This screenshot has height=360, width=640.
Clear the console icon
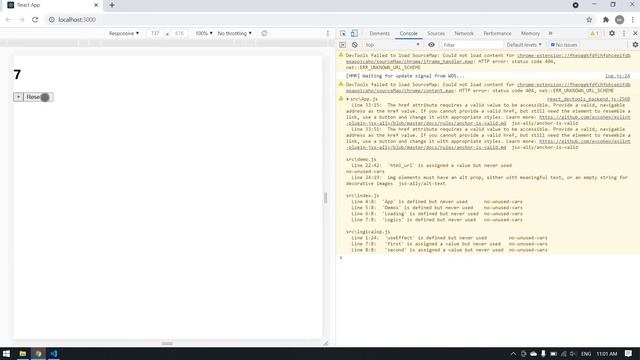point(355,45)
